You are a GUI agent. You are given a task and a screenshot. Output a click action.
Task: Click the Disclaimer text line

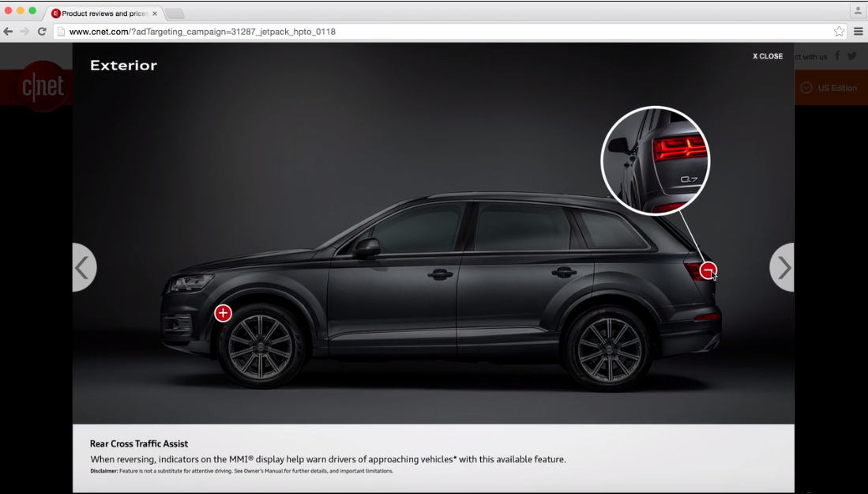pos(242,471)
